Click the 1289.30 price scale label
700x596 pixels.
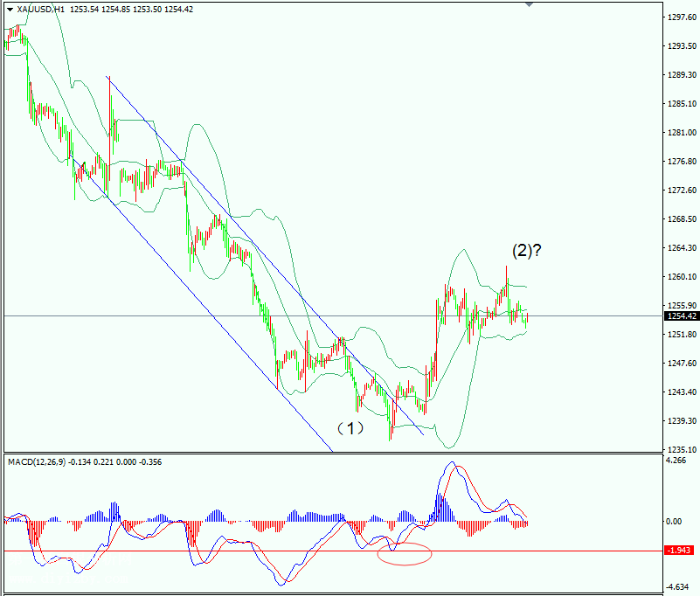coord(682,75)
